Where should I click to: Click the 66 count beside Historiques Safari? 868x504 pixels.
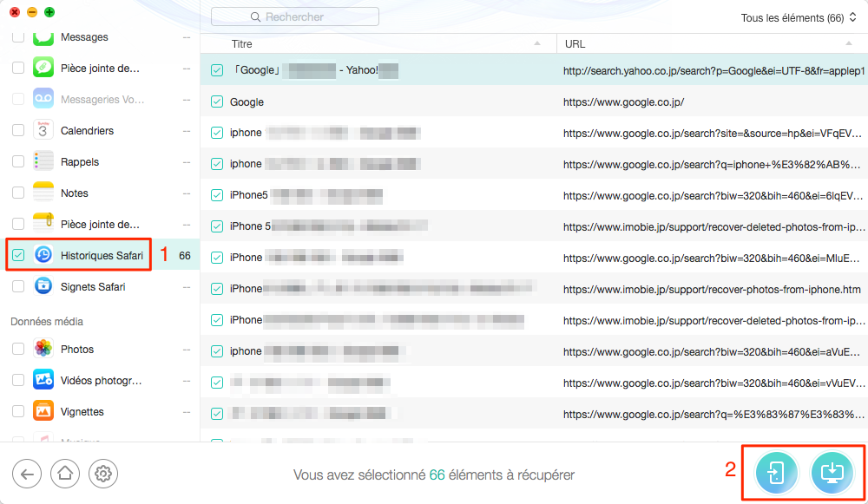click(185, 256)
